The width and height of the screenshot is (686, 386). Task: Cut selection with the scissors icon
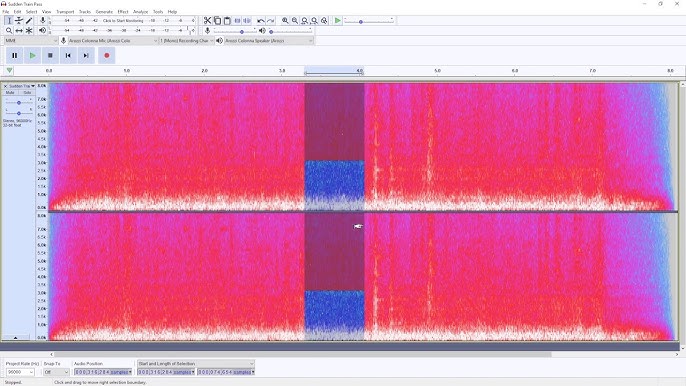pos(207,21)
